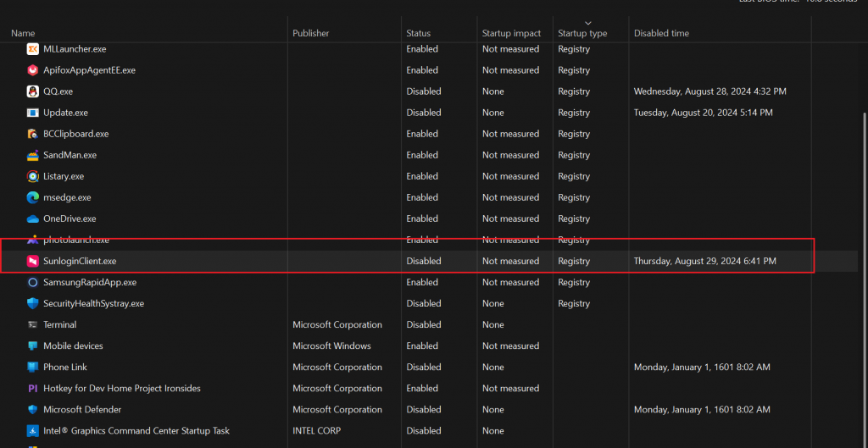Click the Dev Home Project Ironsides icon
This screenshot has height=448, width=868.
point(33,389)
